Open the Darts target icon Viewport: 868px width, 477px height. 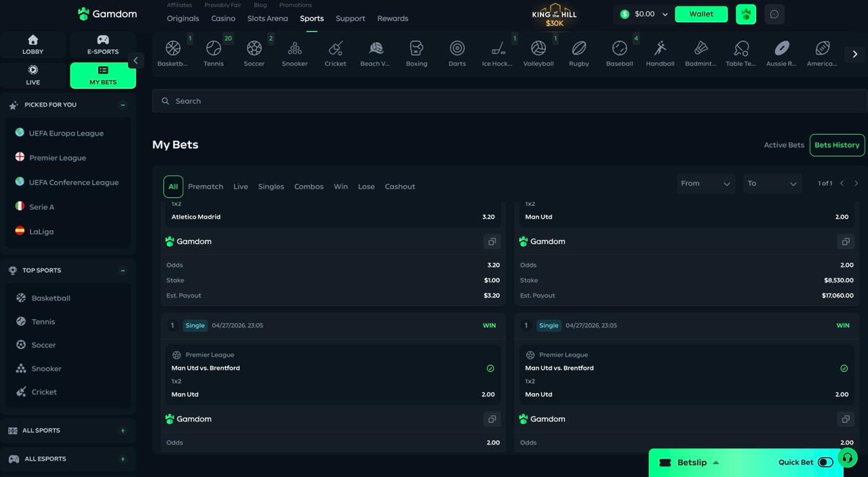tap(457, 49)
